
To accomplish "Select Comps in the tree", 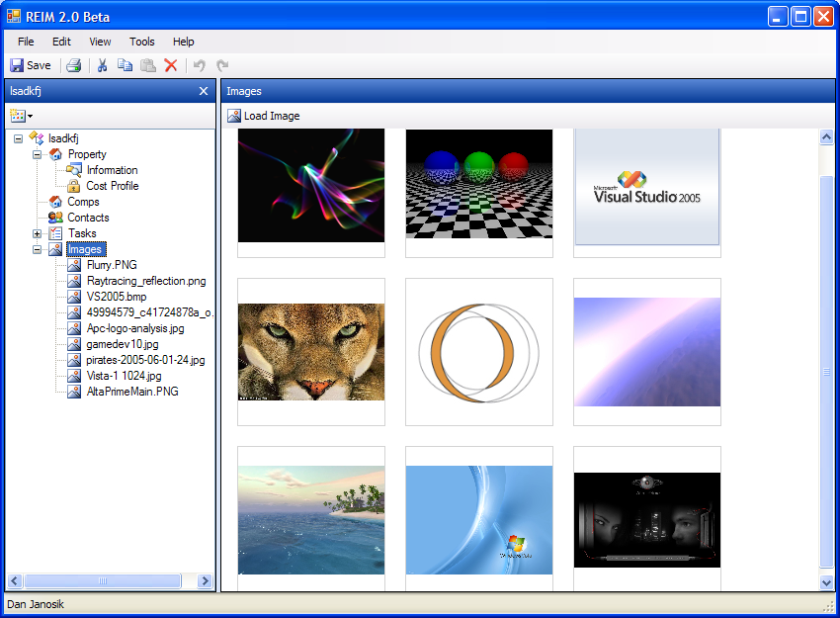I will [x=83, y=202].
